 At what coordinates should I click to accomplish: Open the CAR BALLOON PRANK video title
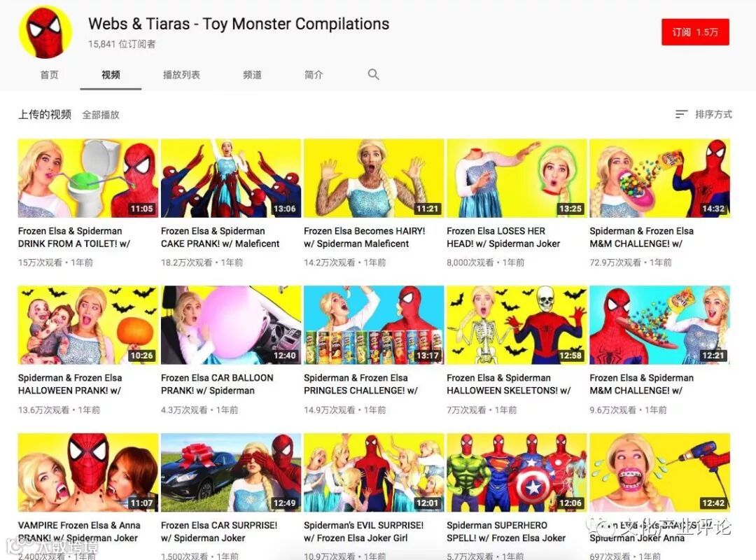[x=217, y=384]
